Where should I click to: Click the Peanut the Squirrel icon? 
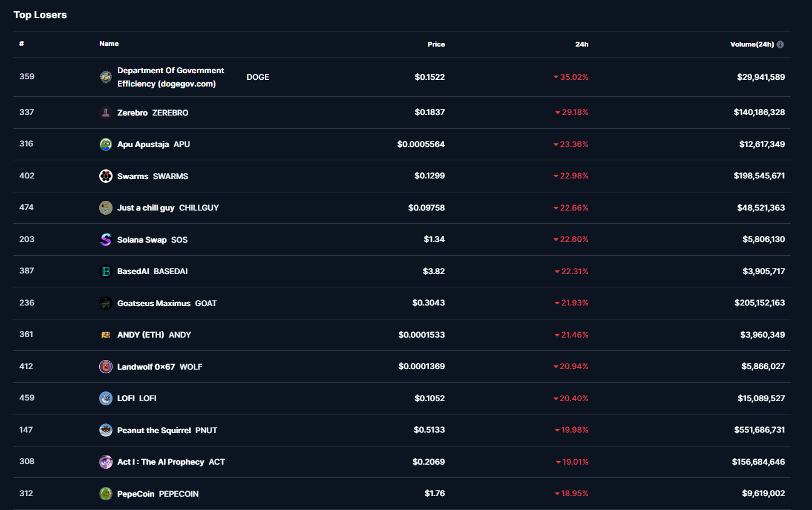pyautogui.click(x=106, y=430)
